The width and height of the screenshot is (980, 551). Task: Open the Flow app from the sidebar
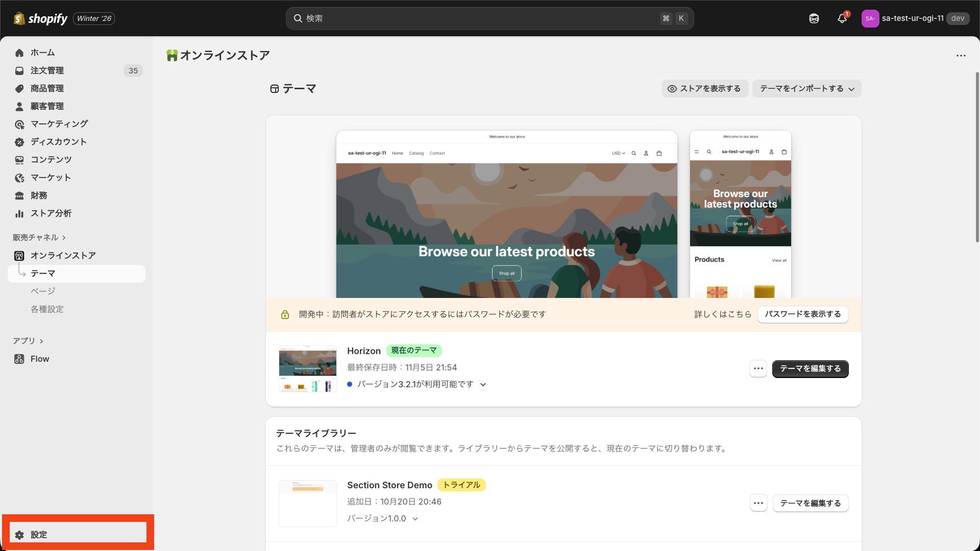[40, 359]
